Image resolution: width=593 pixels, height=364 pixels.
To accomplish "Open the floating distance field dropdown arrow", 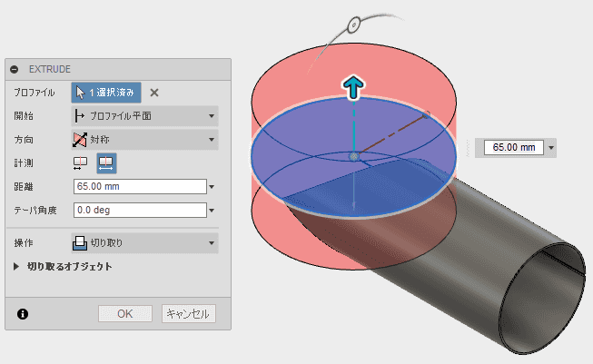I will 551,147.
